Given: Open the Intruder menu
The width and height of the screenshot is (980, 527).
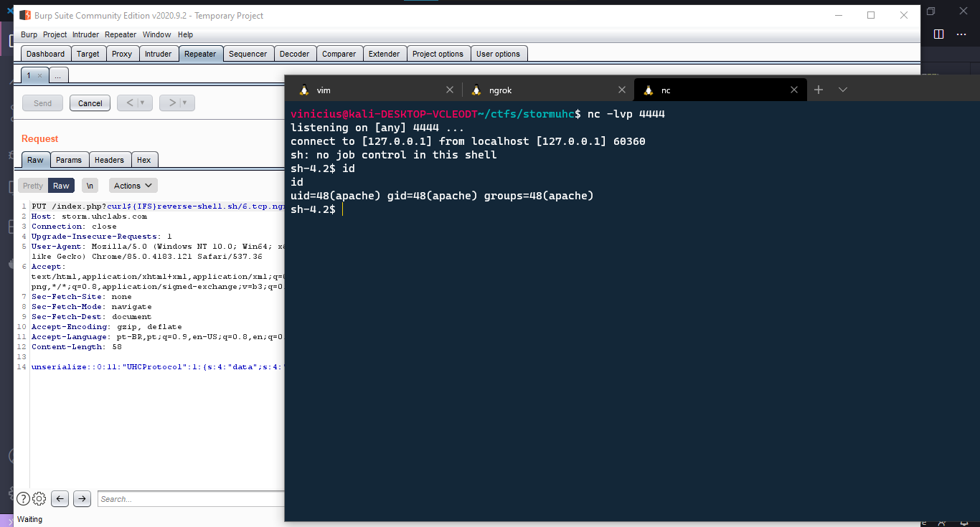Looking at the screenshot, I should (85, 34).
